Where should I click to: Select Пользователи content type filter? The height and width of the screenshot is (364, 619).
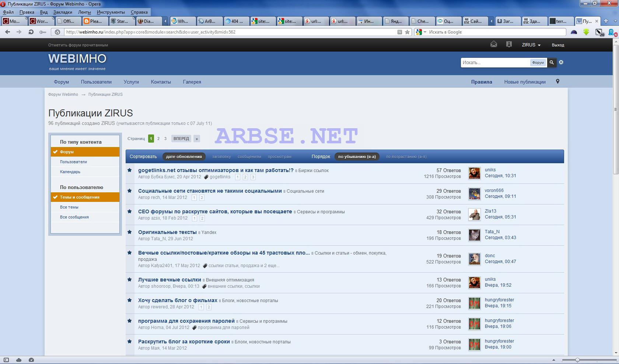coord(85,162)
